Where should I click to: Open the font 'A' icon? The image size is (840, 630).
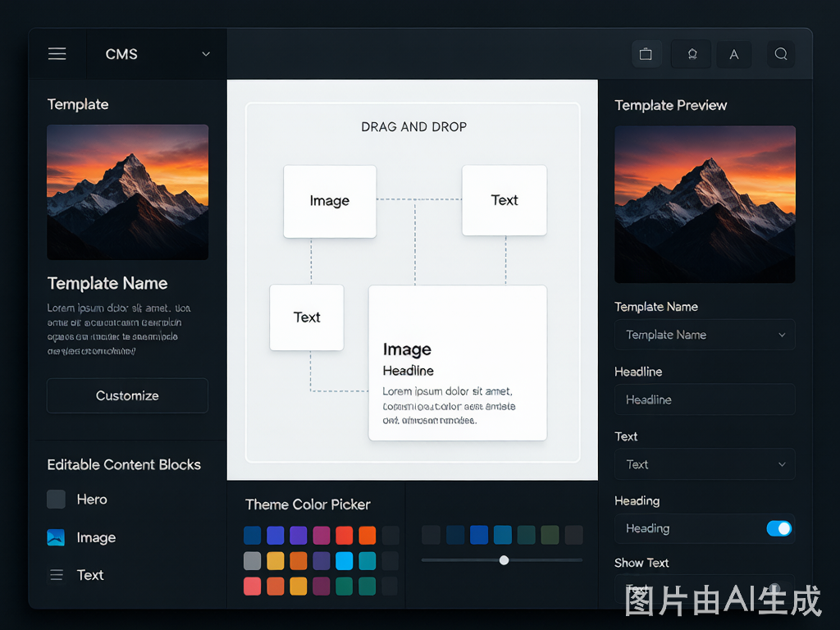pos(734,54)
